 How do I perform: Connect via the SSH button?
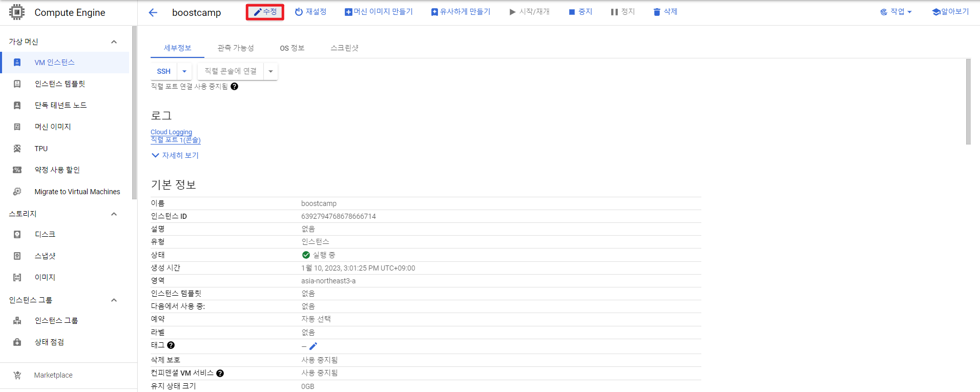[164, 71]
